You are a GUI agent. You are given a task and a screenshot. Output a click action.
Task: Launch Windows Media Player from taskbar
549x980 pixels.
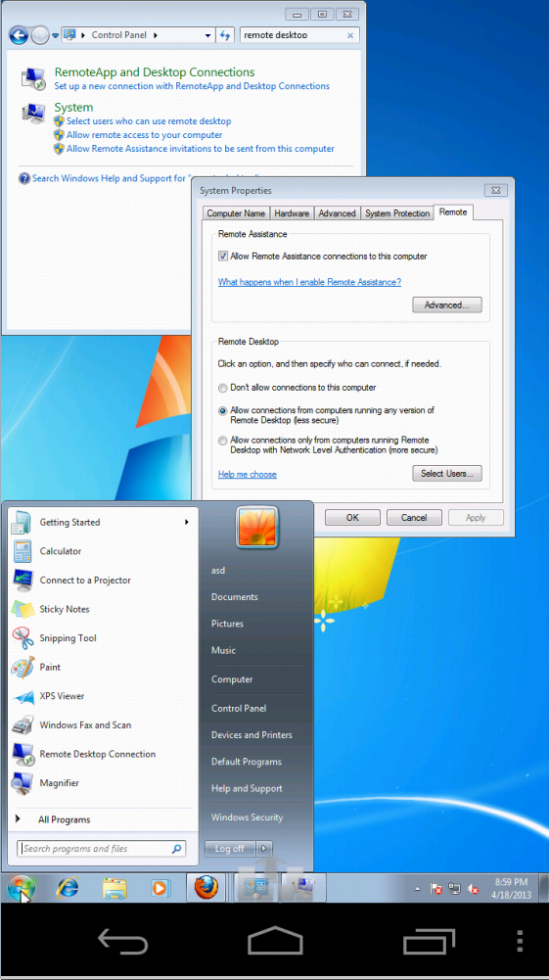pyautogui.click(x=160, y=888)
